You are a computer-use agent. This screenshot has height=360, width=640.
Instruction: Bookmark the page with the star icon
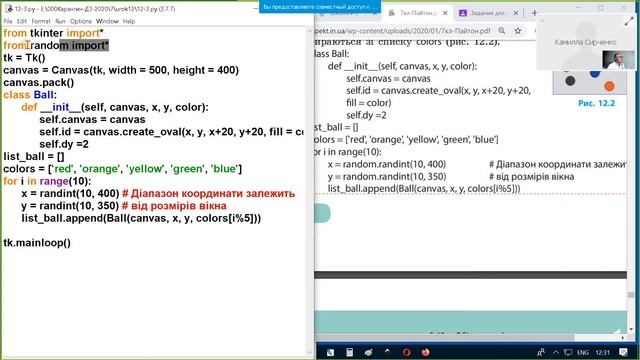tap(518, 31)
